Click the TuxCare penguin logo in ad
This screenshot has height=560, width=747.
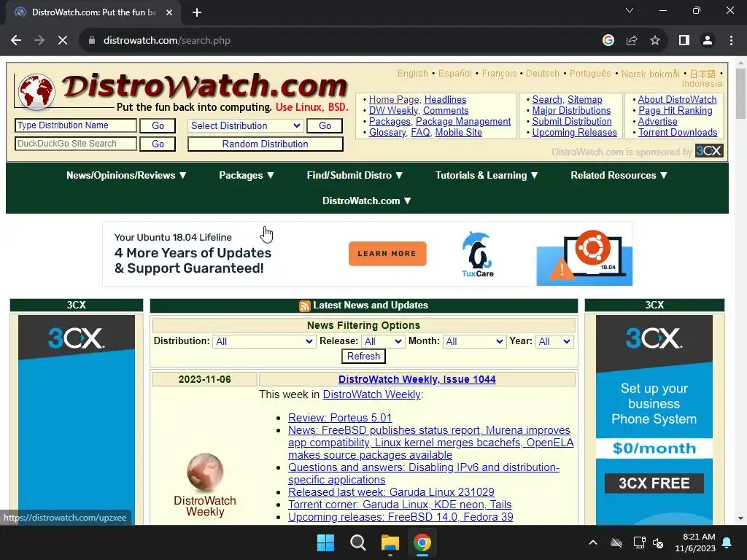click(477, 254)
